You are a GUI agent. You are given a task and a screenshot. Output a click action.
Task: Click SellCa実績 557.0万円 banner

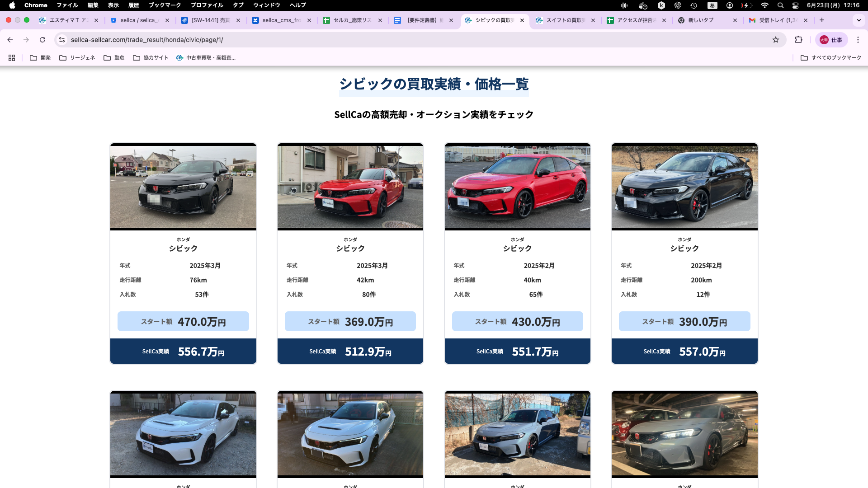(684, 351)
